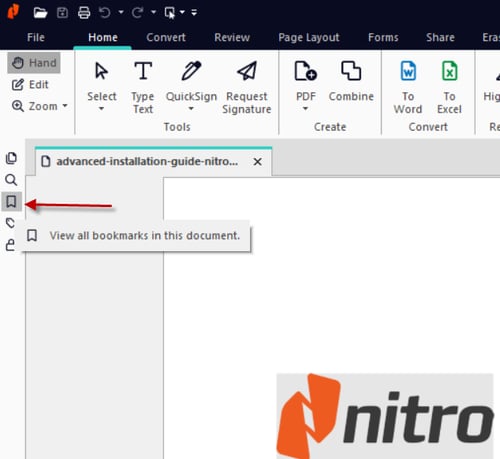Go to the Page Layout tab
This screenshot has height=459, width=500.
coord(309,38)
